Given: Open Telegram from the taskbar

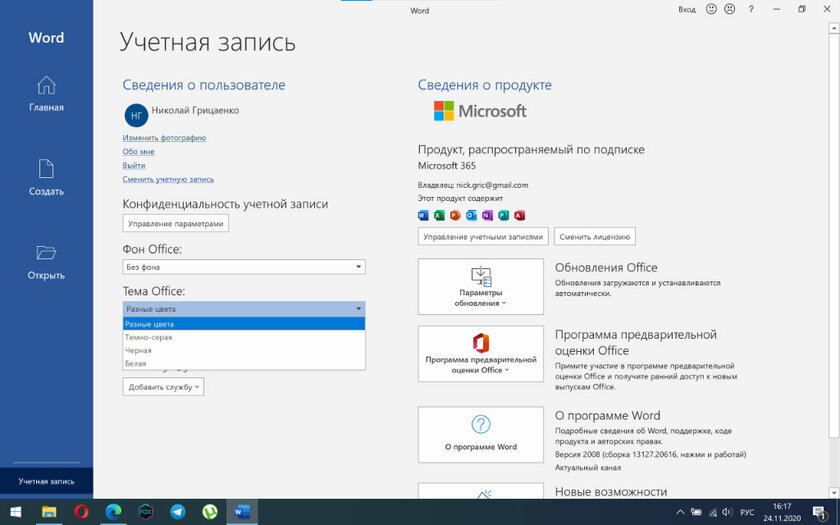Looking at the screenshot, I should (178, 512).
